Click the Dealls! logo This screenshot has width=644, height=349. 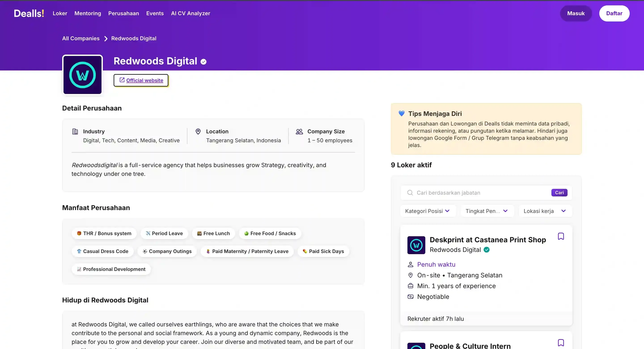coord(29,13)
